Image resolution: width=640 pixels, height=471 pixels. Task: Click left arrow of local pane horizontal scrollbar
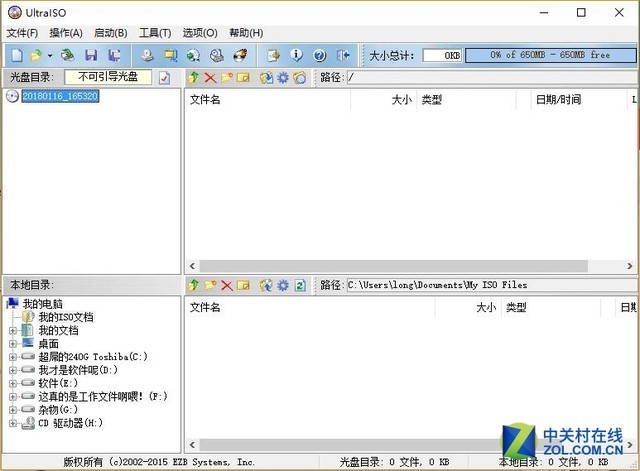coord(192,445)
